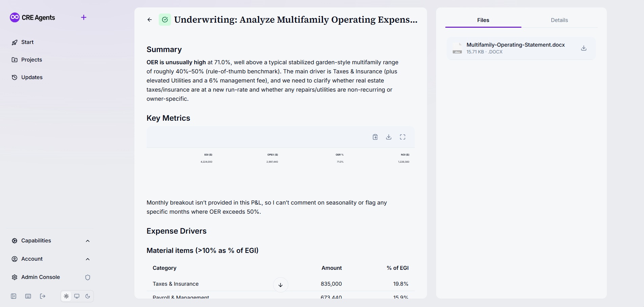Select the Files tab

(483, 20)
